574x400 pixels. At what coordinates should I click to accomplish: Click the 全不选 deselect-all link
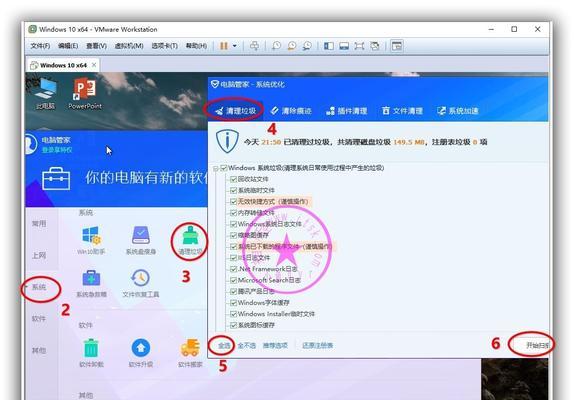(246, 345)
